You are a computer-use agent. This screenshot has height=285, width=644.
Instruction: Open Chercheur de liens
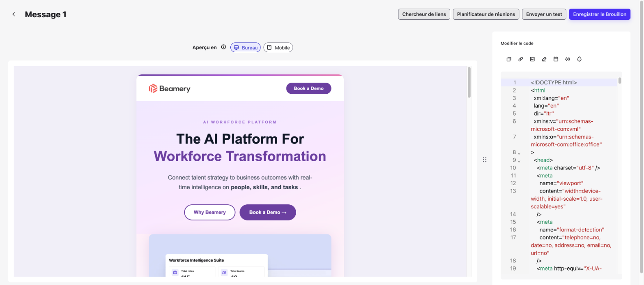point(424,14)
